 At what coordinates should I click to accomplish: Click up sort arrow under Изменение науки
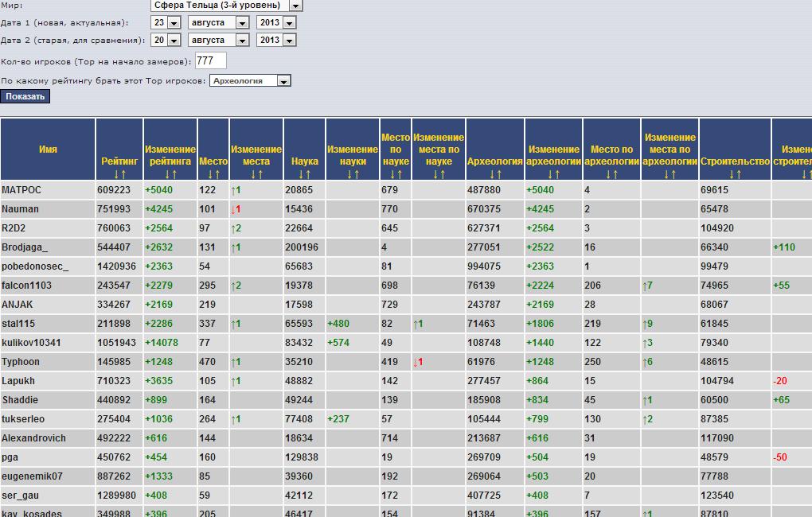click(357, 174)
